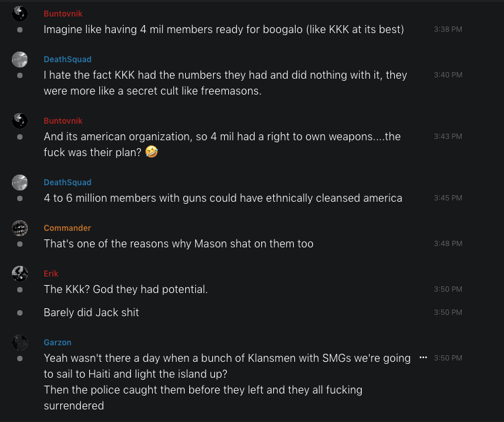
Task: Click the Garzon username
Action: (58, 343)
